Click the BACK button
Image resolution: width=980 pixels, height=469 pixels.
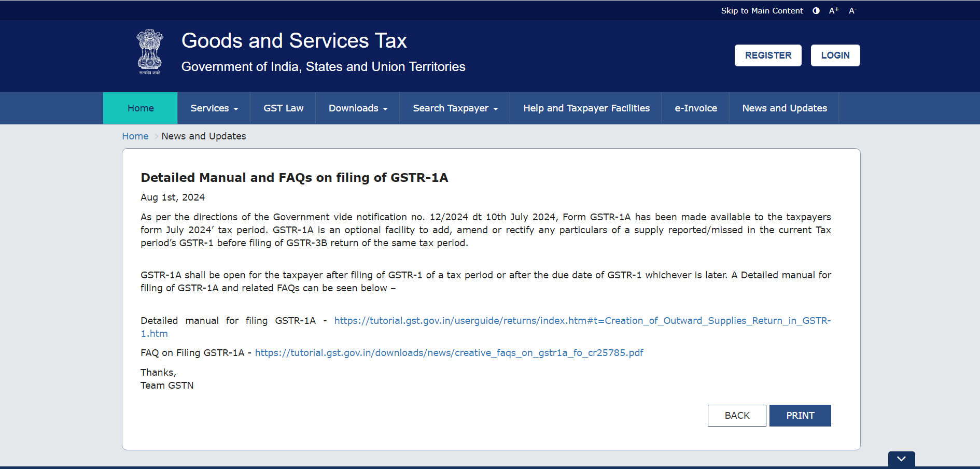coord(737,415)
